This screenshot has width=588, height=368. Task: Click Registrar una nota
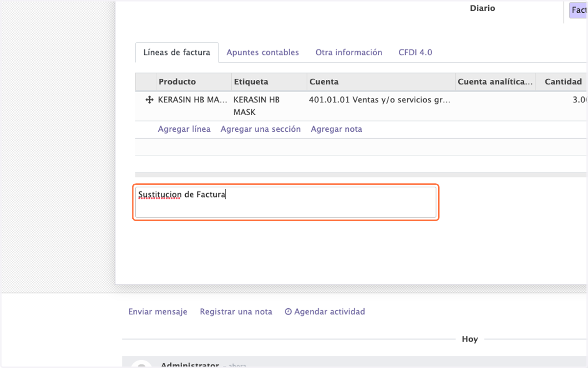click(x=236, y=312)
